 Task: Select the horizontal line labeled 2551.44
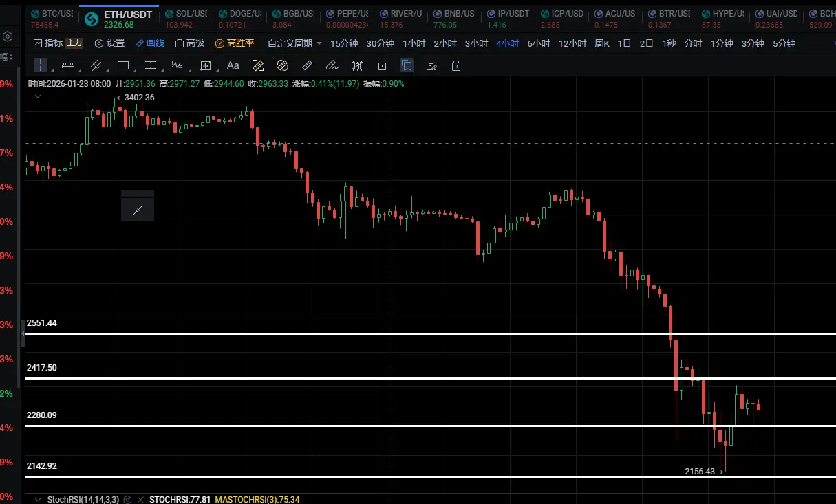pyautogui.click(x=430, y=333)
